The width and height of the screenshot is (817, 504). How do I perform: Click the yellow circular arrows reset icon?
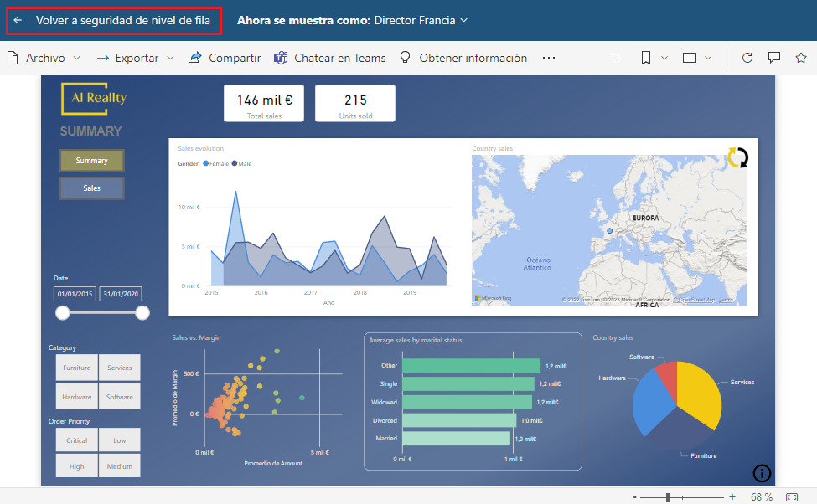[x=737, y=157]
